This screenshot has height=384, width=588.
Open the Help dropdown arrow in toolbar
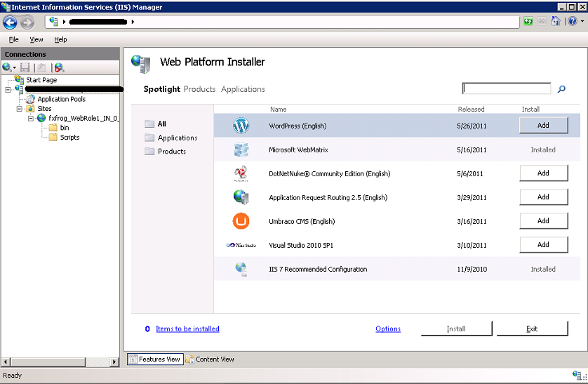coord(581,22)
